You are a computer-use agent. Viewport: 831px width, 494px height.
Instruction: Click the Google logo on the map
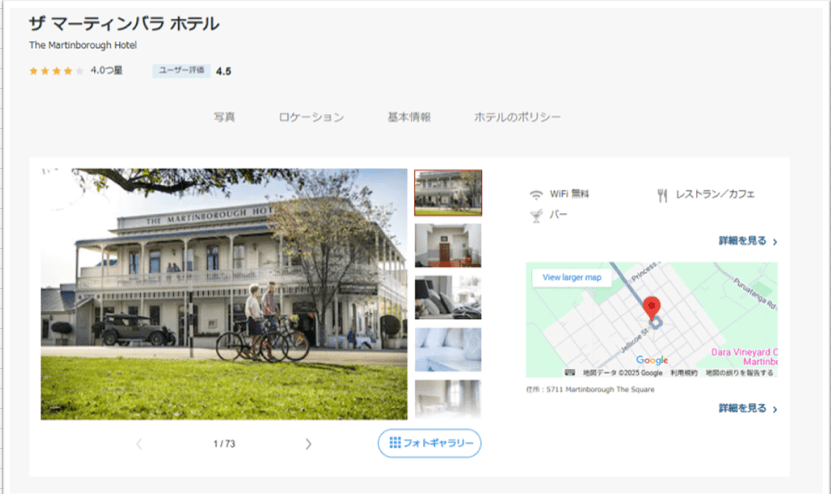[651, 360]
